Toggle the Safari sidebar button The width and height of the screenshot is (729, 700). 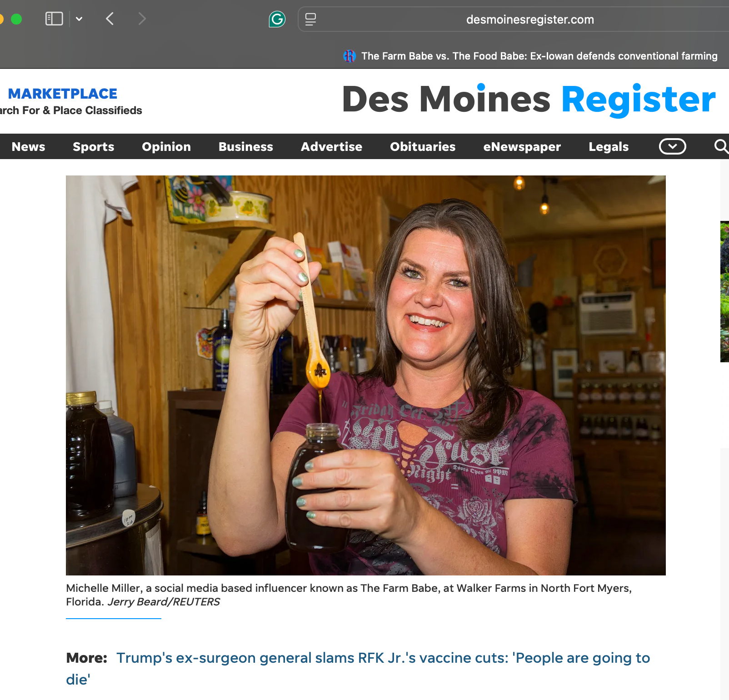pyautogui.click(x=54, y=19)
